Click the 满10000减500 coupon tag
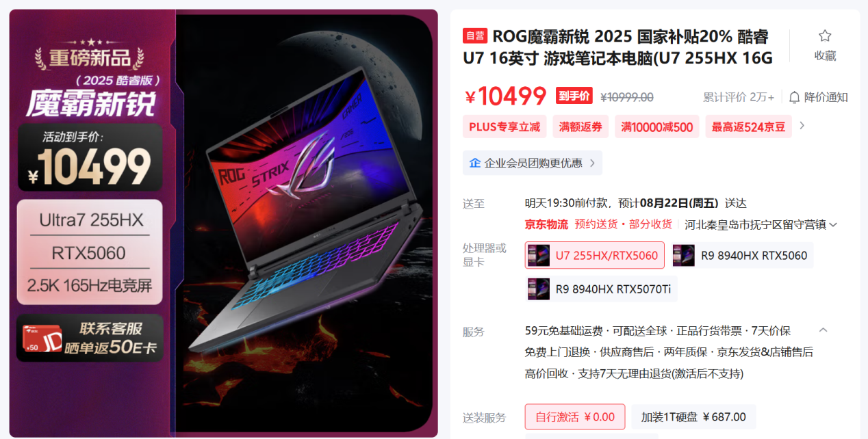Viewport: 868px width, 439px height. click(x=657, y=127)
